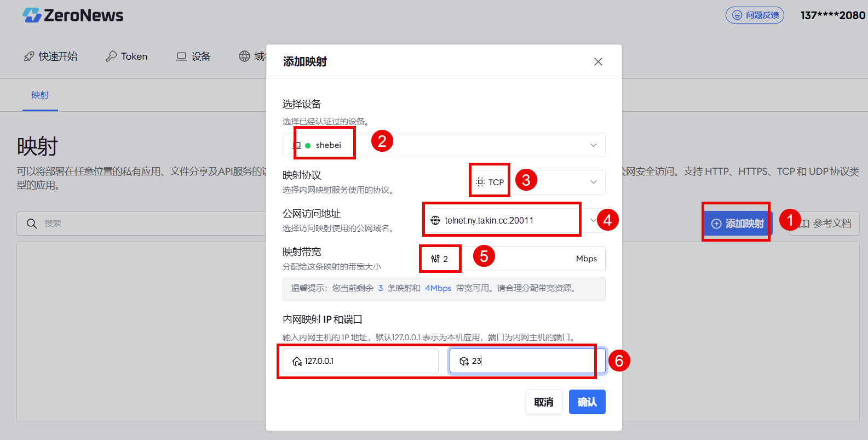The image size is (868, 440).
Task: Click the 添加映射 dialog title
Action: point(304,62)
